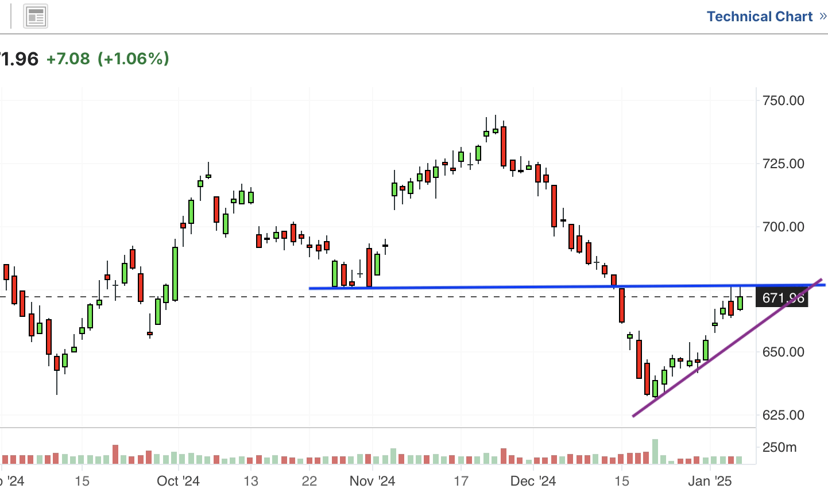Click the 725.00 price axis label
Viewport: 828px width, 504px height.
pos(783,164)
